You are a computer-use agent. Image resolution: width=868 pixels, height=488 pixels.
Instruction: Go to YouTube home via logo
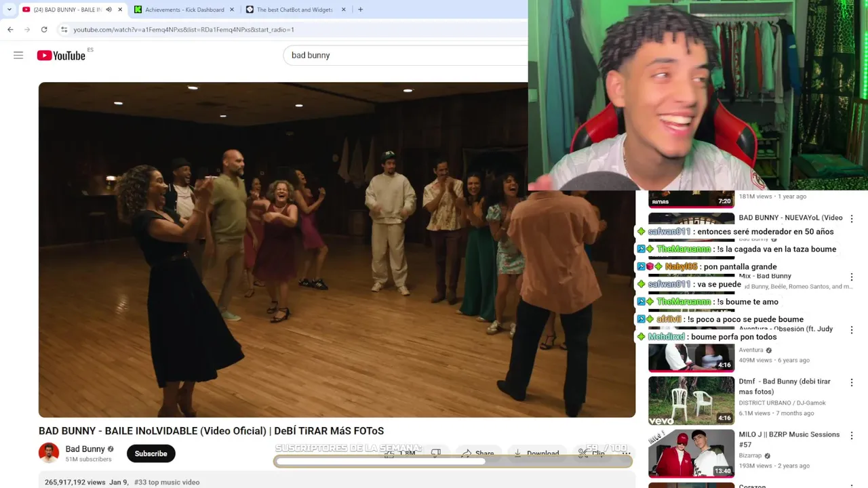[x=61, y=56]
